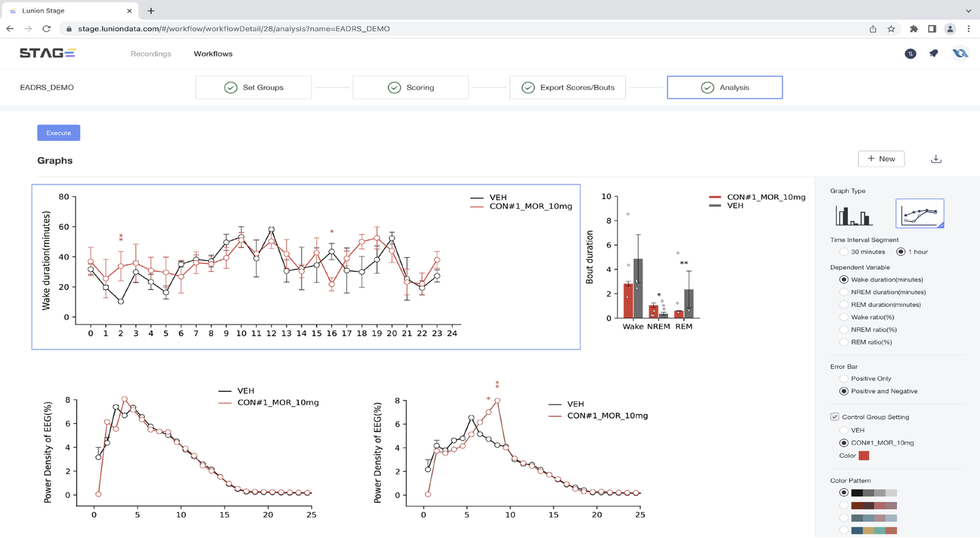
Task: Bookmark this page with the star icon
Action: point(891,29)
